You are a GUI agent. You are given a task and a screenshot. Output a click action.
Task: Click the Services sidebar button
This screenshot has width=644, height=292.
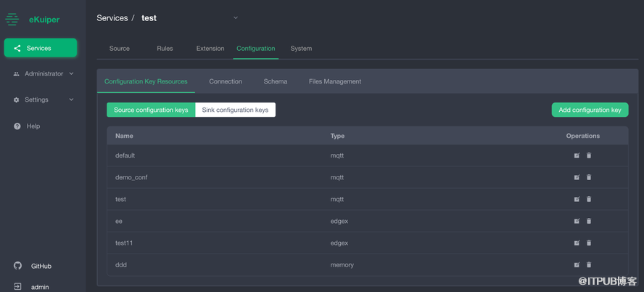pos(41,48)
